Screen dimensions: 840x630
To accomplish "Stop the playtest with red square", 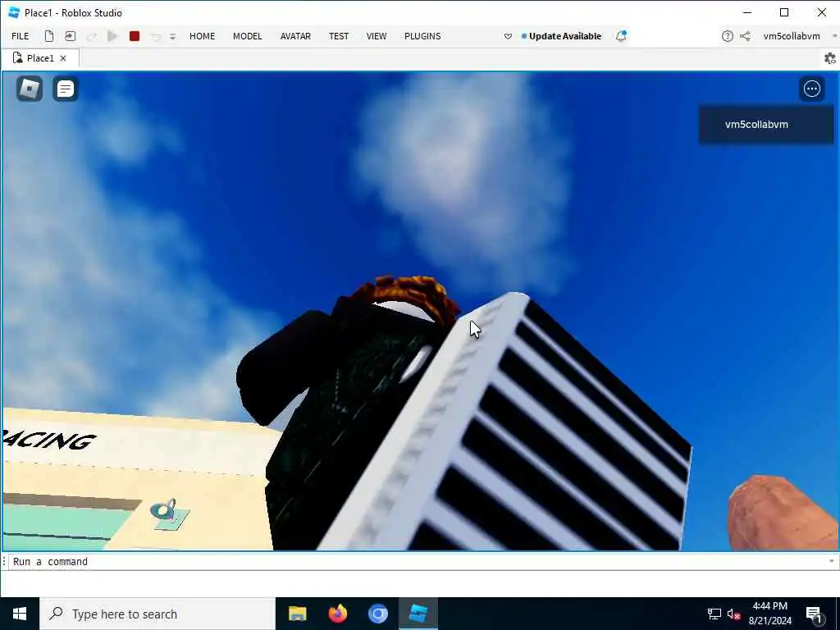I will pyautogui.click(x=135, y=36).
